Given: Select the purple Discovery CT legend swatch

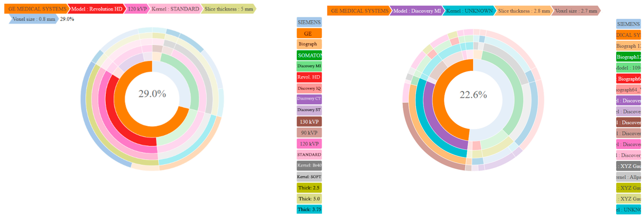Looking at the screenshot, I should pyautogui.click(x=309, y=99).
